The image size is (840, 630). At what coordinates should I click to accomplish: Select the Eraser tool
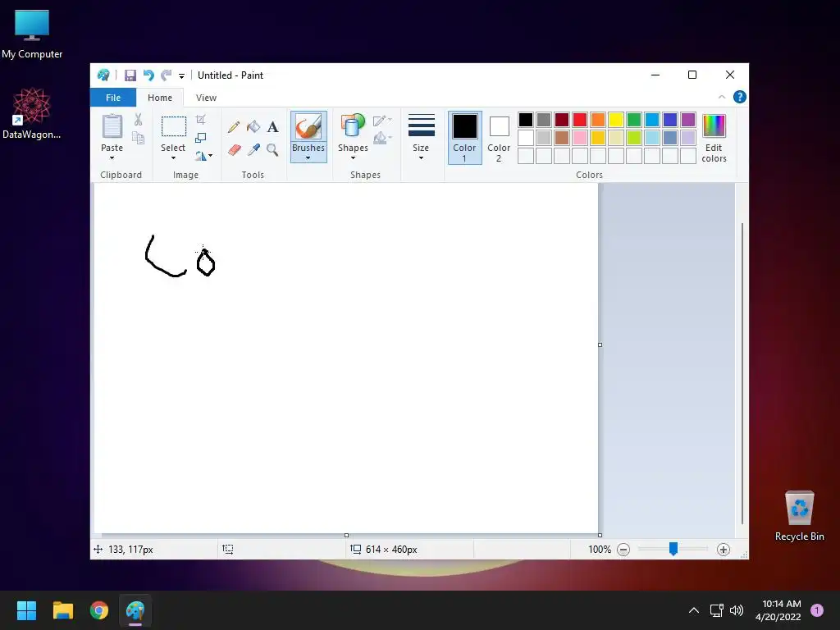click(x=234, y=150)
